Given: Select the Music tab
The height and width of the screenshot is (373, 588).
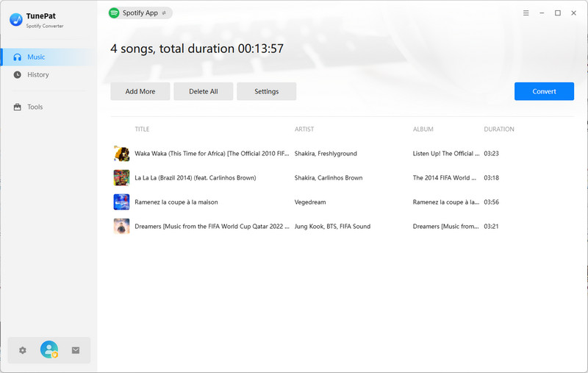Looking at the screenshot, I should pos(48,57).
